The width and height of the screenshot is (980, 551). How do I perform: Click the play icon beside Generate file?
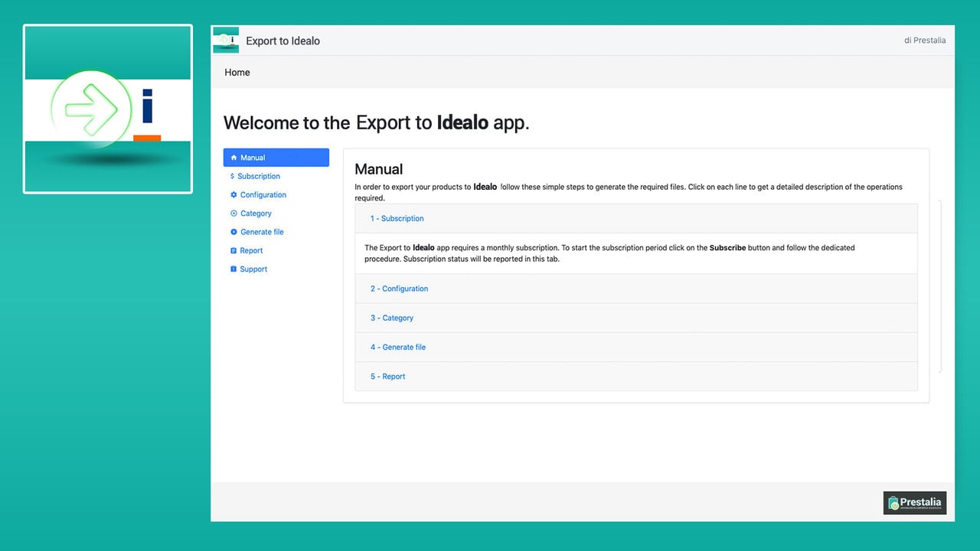click(x=234, y=232)
